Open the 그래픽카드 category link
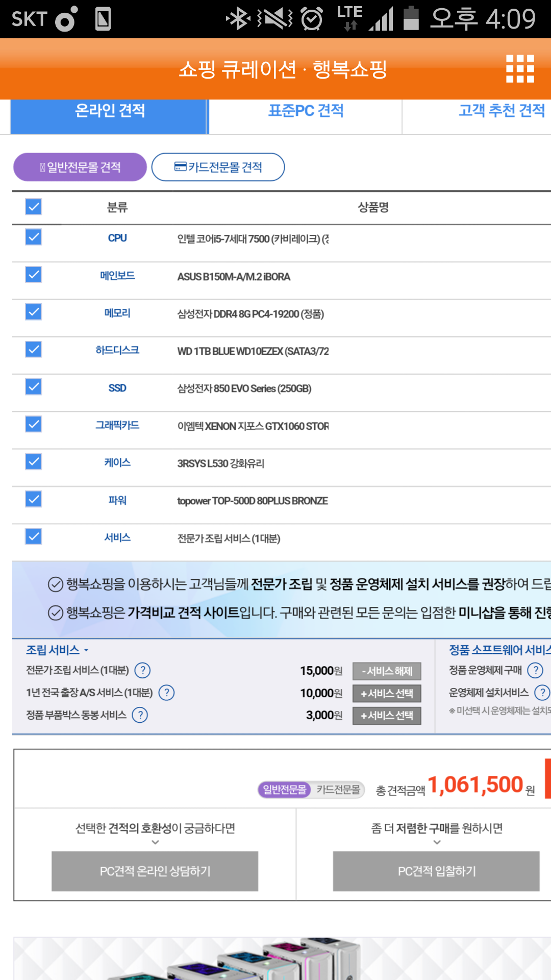This screenshot has width=551, height=980. click(x=117, y=425)
